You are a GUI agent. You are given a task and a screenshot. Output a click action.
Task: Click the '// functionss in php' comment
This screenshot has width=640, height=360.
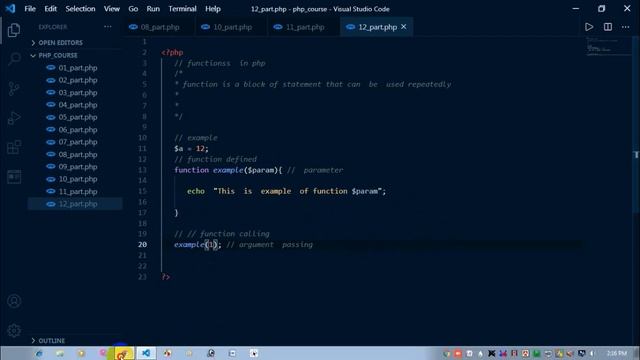pyautogui.click(x=220, y=63)
